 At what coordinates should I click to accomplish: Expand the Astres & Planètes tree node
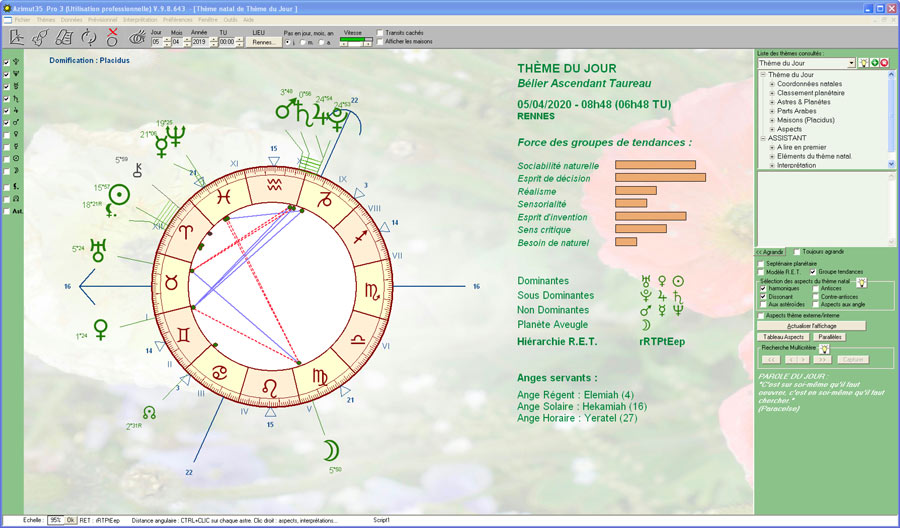coord(772,102)
